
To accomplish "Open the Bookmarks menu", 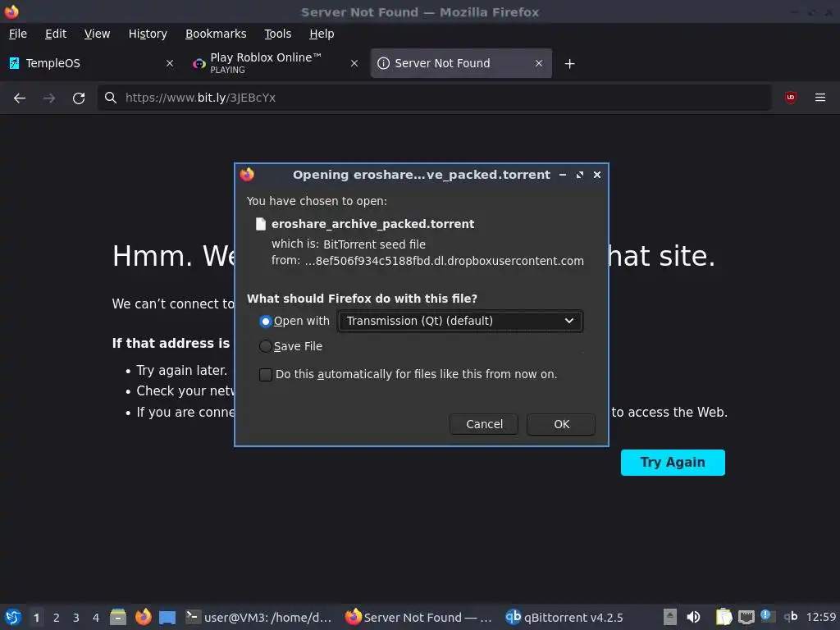I will pyautogui.click(x=216, y=34).
